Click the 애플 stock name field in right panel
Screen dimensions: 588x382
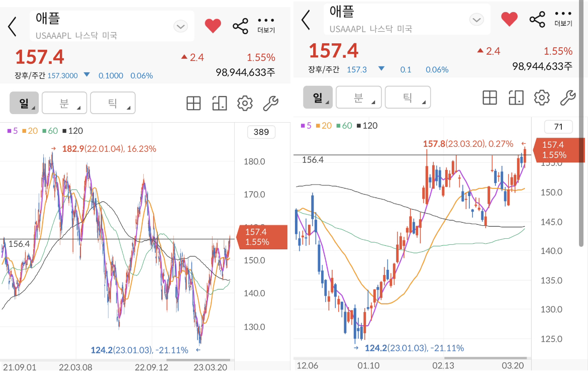click(x=407, y=19)
